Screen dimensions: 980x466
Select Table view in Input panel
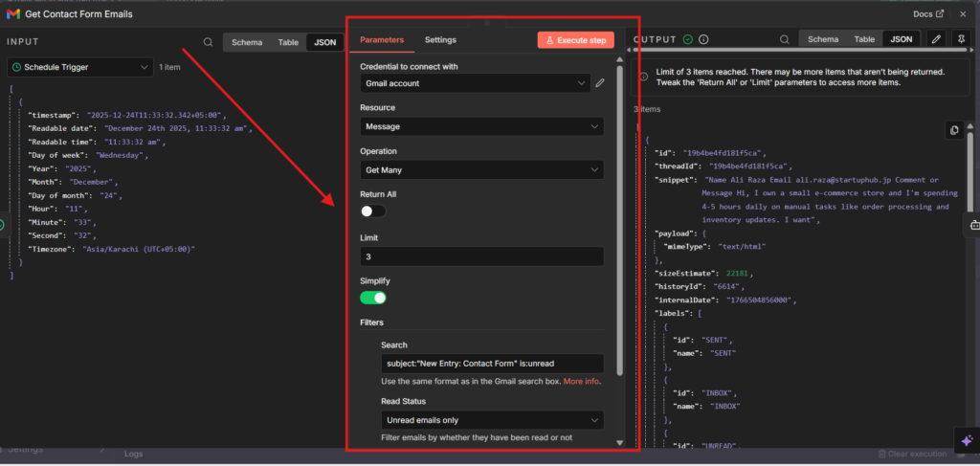pyautogui.click(x=288, y=42)
